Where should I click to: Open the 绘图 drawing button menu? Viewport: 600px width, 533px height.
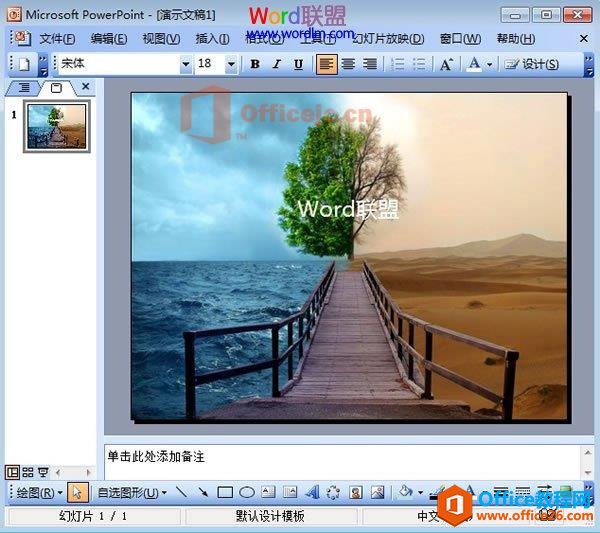click(x=40, y=492)
